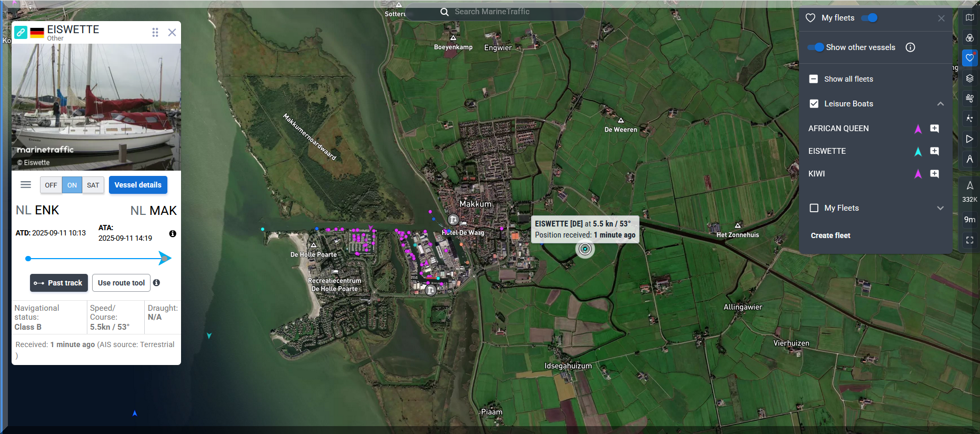Open the play voyage icon in sidebar
This screenshot has height=434, width=980.
click(x=969, y=139)
